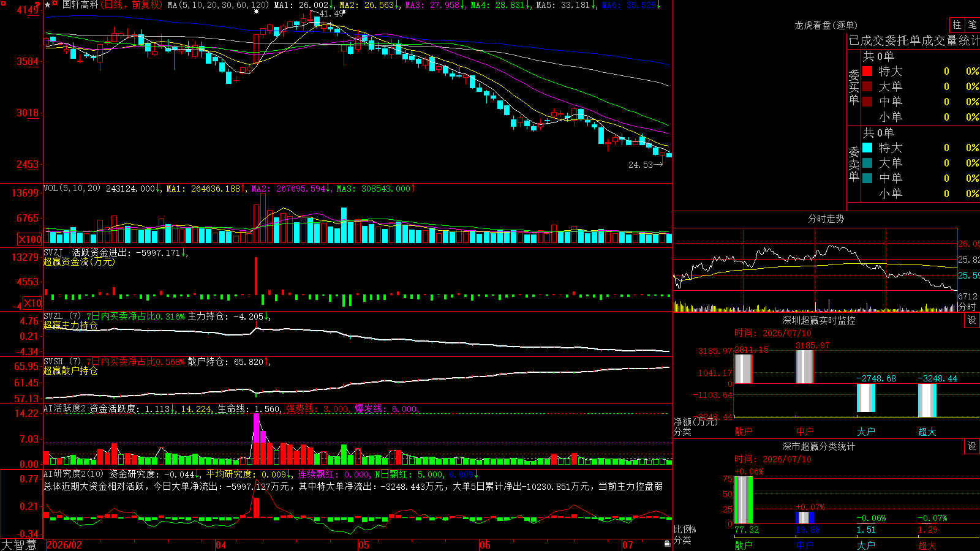Open 设 settings for 深市超赢分类统计
Viewport: 980px width, 551px height.
tap(971, 446)
